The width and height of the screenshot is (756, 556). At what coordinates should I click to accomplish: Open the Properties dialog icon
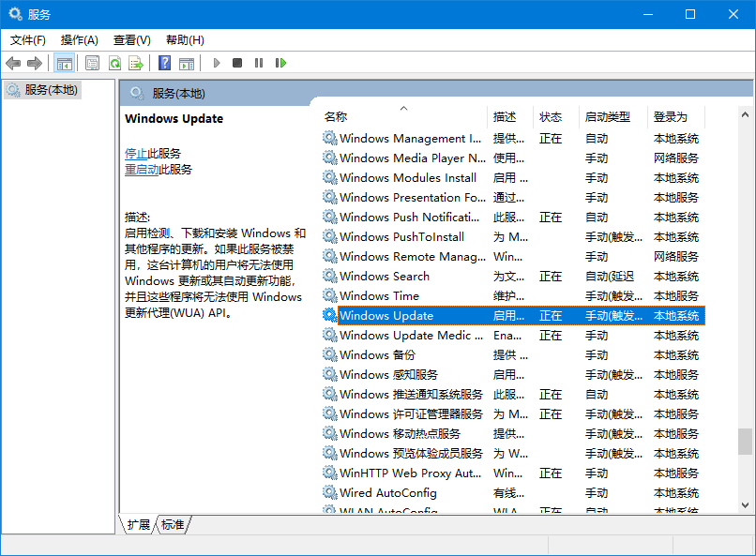93,63
